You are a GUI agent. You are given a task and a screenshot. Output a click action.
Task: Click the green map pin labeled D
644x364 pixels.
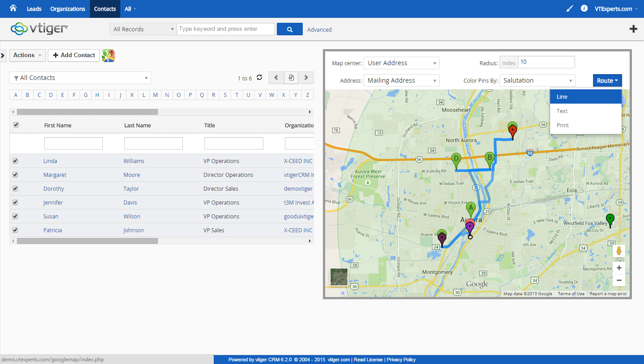(456, 161)
